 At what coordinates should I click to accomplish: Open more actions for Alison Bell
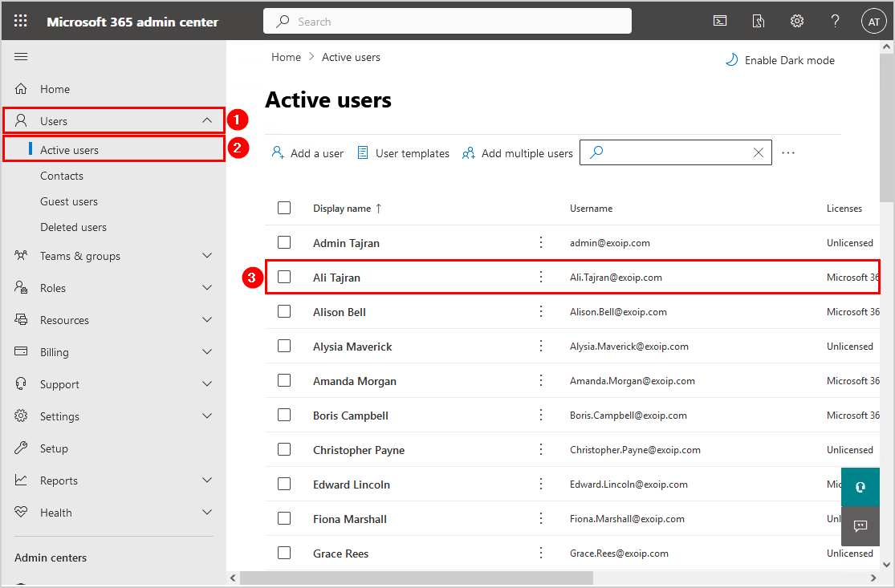541,311
